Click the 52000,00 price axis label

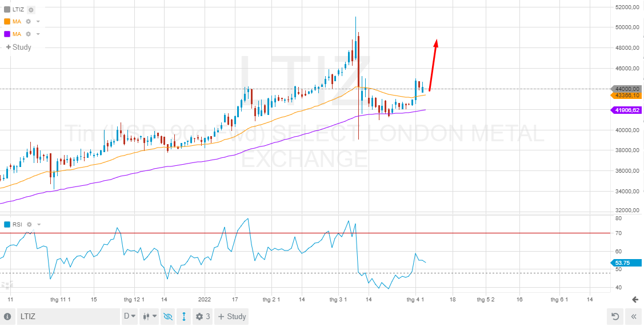[x=628, y=7]
